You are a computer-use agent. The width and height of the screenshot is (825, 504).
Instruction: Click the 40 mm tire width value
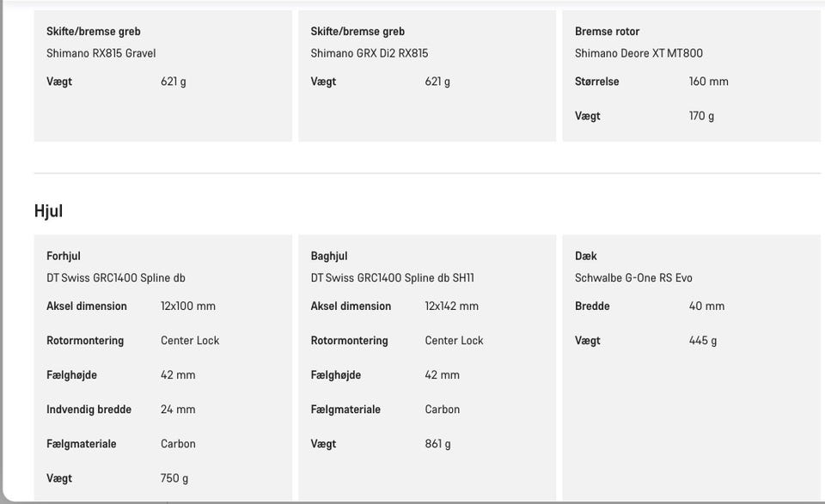[706, 307]
